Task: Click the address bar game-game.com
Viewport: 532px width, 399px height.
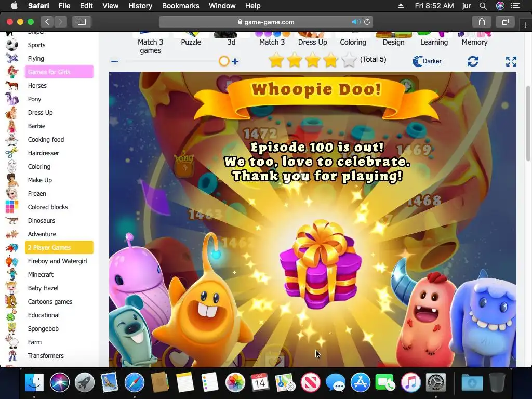Action: pos(266,22)
